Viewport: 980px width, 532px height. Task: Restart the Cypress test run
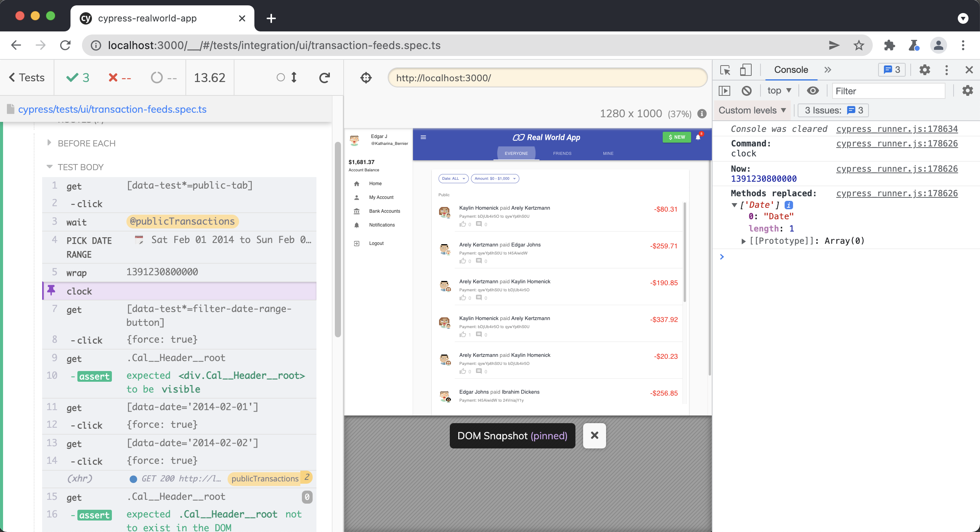click(324, 77)
